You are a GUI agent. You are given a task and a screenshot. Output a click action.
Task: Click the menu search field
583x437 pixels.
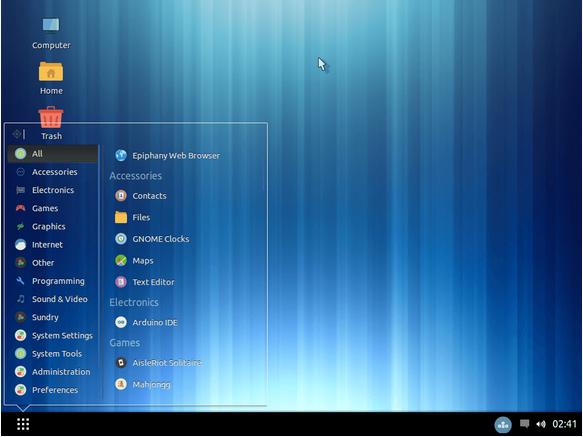[136, 134]
